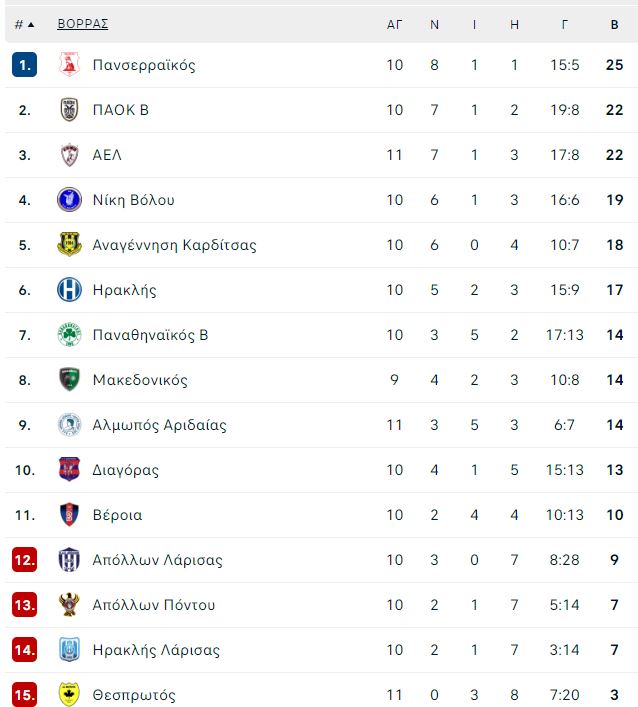This screenshot has width=638, height=707.
Task: Click the ΠΑΟΚ Β team logo
Action: click(69, 110)
